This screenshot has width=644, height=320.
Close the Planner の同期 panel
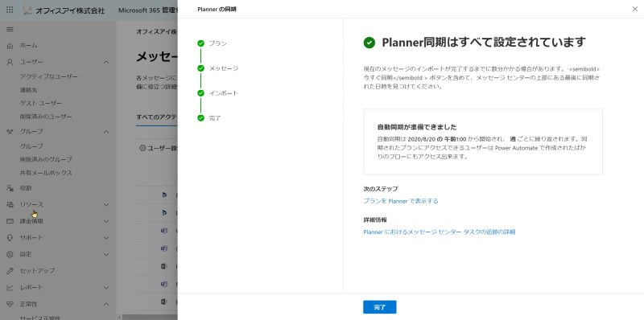click(x=634, y=9)
